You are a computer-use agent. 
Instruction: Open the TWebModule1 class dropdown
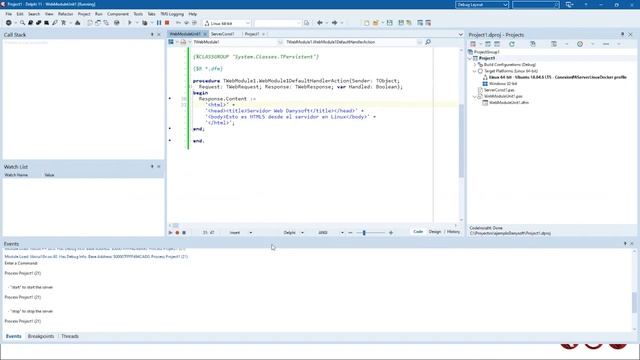tap(237, 42)
